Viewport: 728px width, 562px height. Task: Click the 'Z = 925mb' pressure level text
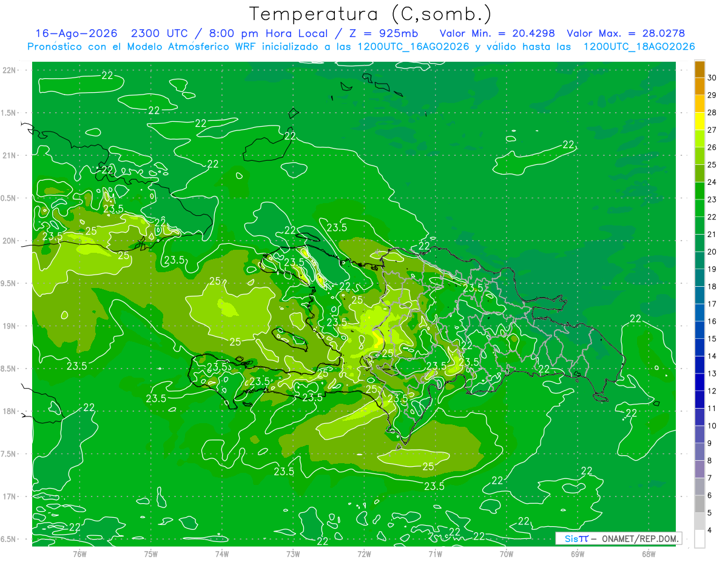382,33
